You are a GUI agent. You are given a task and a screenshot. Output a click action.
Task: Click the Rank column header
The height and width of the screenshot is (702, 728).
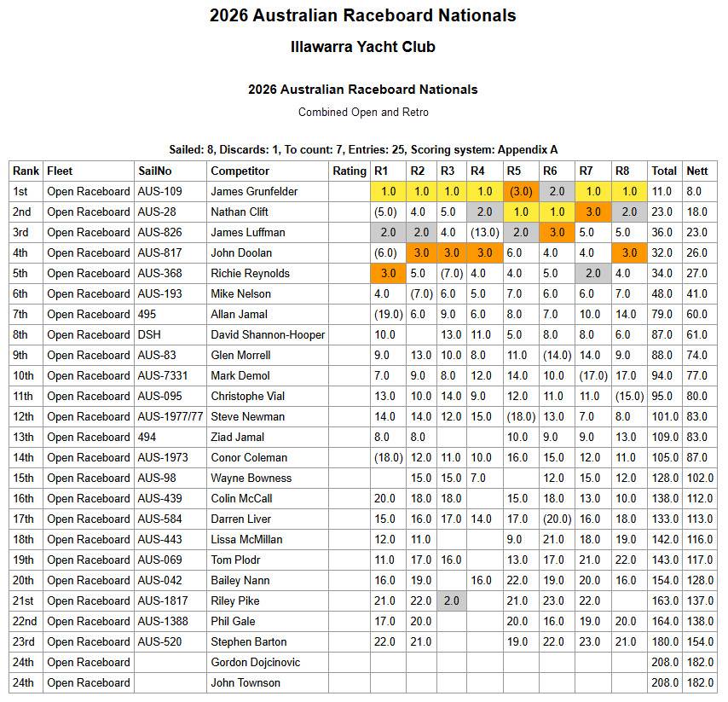click(x=25, y=171)
